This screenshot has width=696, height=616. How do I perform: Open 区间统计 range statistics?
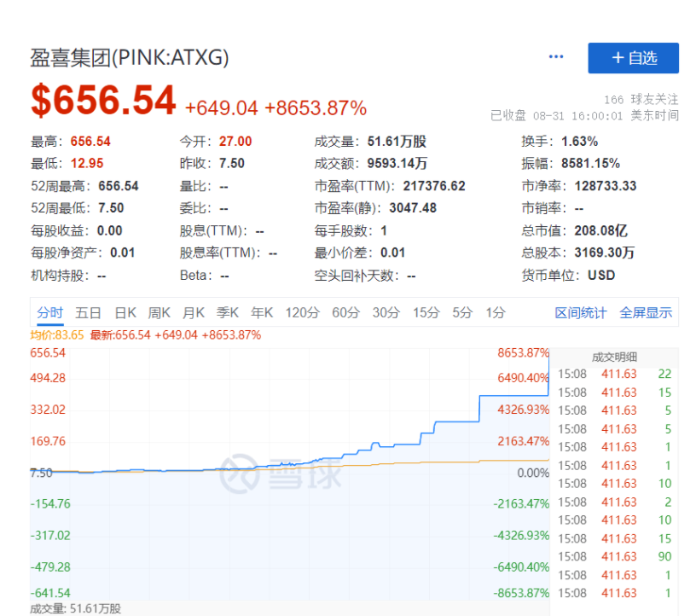pos(581,312)
